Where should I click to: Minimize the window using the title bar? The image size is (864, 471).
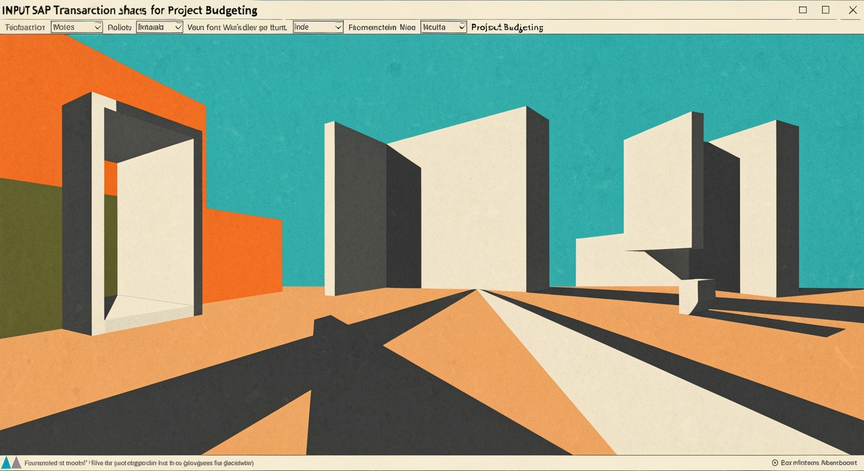(x=803, y=10)
